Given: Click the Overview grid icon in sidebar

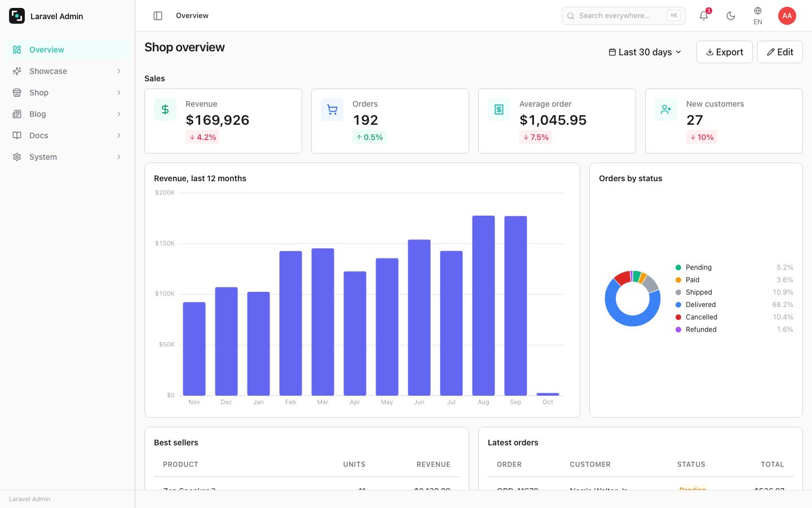Looking at the screenshot, I should point(17,50).
